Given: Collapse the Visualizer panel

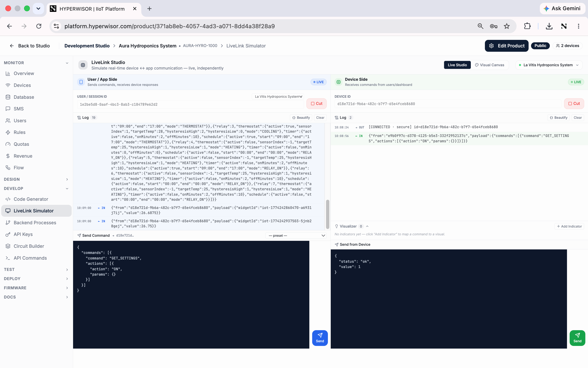Looking at the screenshot, I should tap(367, 226).
